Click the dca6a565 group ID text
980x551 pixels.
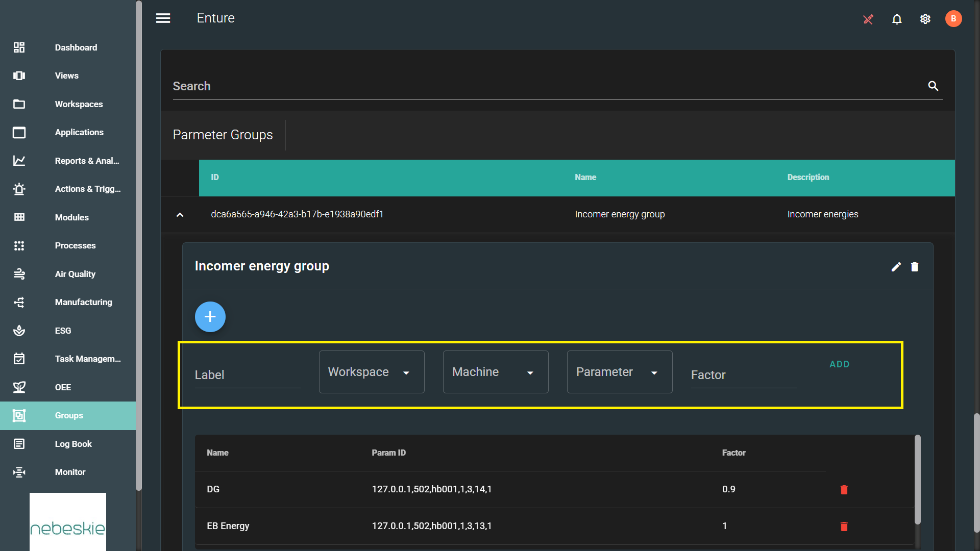click(x=297, y=214)
